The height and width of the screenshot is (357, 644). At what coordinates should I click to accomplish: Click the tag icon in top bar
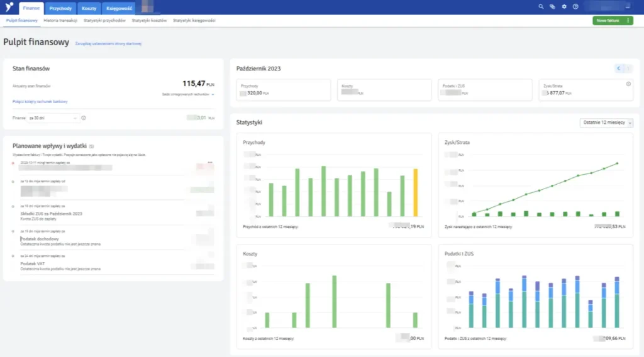(552, 7)
